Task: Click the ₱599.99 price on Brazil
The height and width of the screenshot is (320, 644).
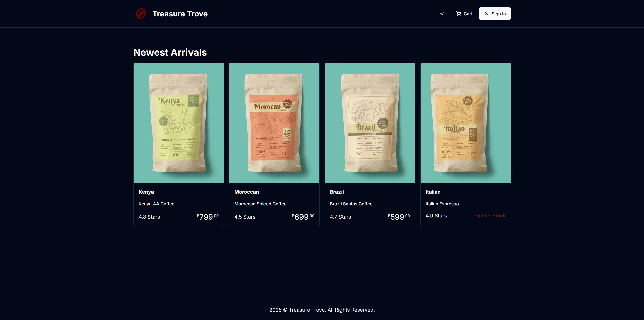Action: coord(399,217)
